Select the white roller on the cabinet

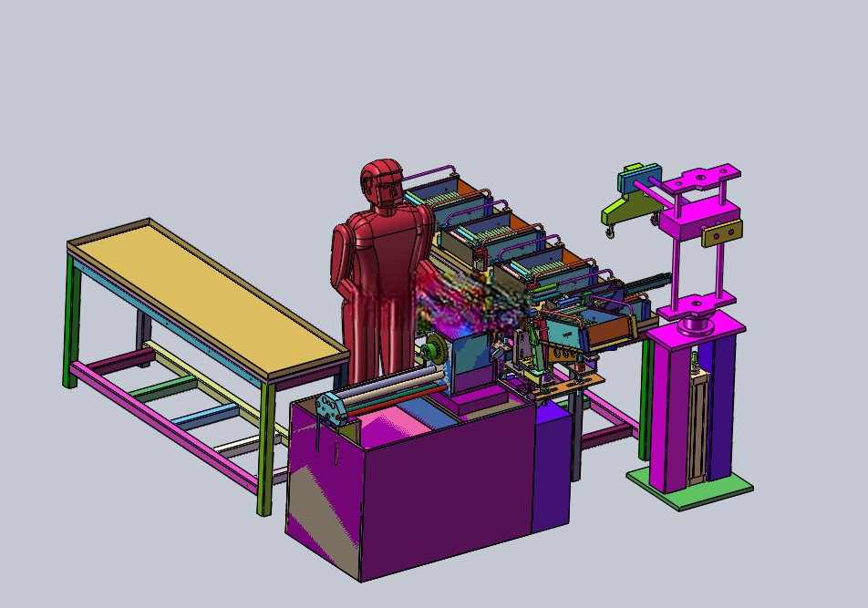tap(387, 383)
